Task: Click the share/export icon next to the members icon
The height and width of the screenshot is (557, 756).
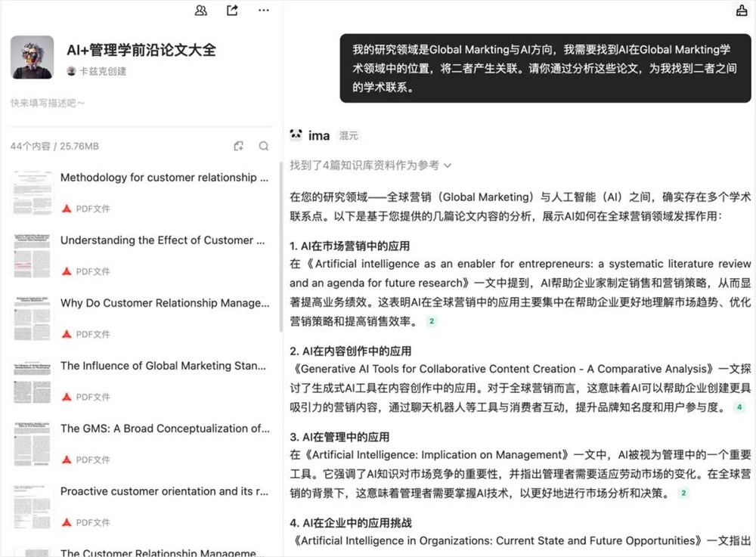Action: (x=231, y=10)
